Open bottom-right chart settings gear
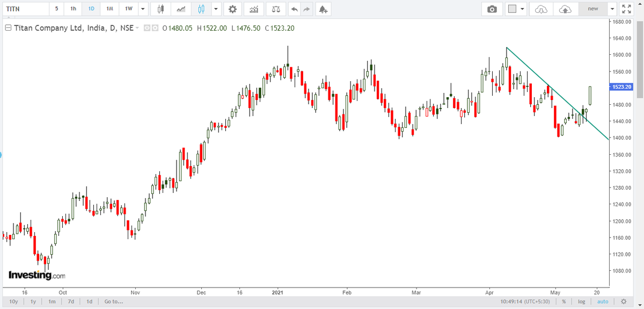The image size is (644, 309). coord(623,301)
